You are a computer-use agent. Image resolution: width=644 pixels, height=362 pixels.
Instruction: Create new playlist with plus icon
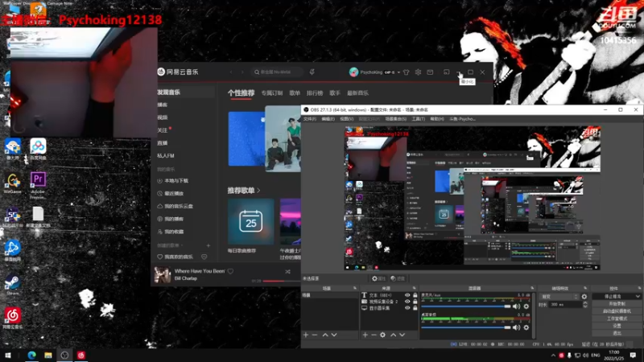click(208, 245)
